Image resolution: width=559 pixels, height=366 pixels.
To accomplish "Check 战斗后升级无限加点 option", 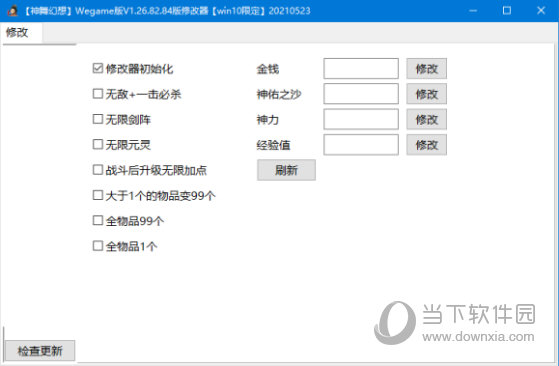I will tap(98, 170).
